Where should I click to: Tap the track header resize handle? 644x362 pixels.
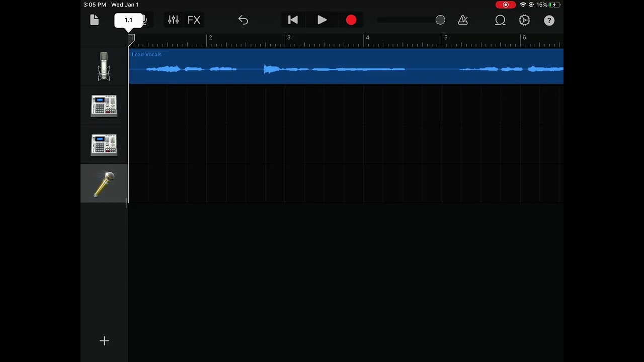(127, 203)
